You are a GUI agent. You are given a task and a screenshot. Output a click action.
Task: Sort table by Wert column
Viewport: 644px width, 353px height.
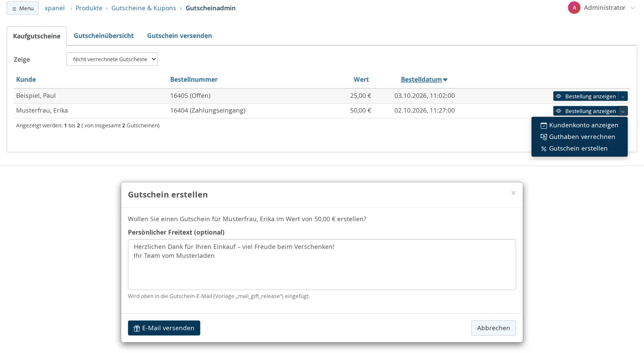click(x=361, y=80)
